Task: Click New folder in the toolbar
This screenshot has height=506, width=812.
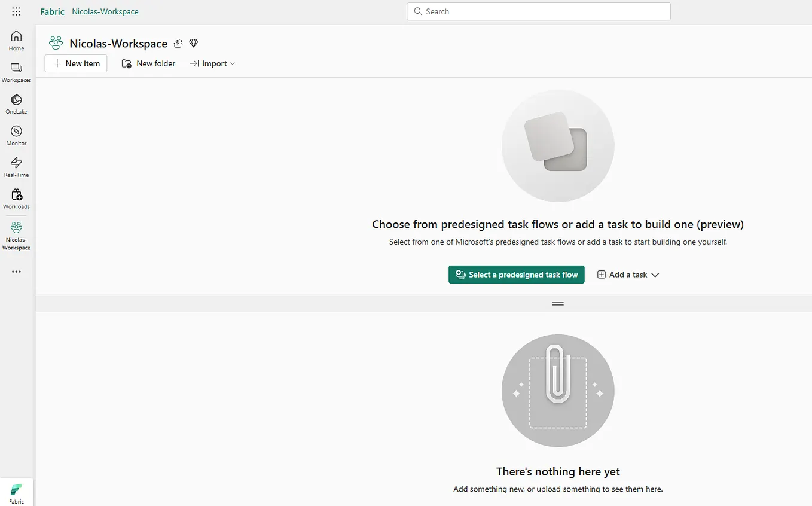Action: (x=148, y=63)
